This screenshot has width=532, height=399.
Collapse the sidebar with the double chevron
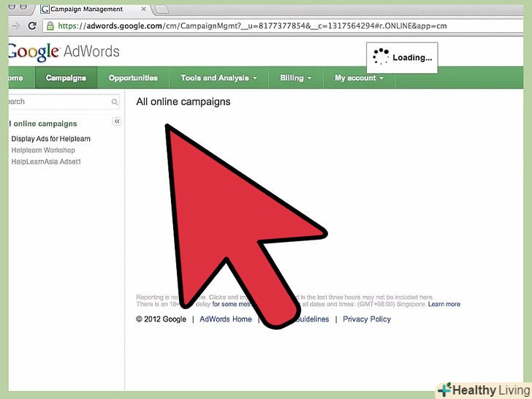coord(117,121)
